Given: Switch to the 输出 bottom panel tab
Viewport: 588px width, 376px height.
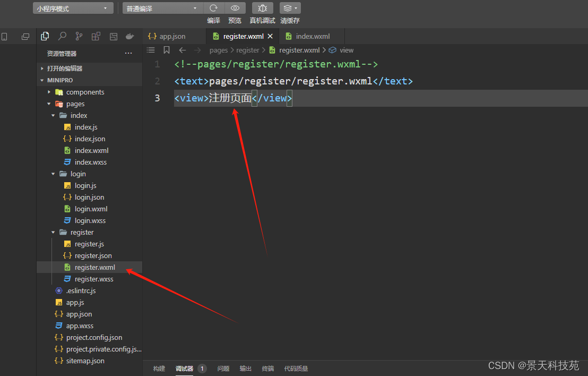Looking at the screenshot, I should click(x=246, y=369).
